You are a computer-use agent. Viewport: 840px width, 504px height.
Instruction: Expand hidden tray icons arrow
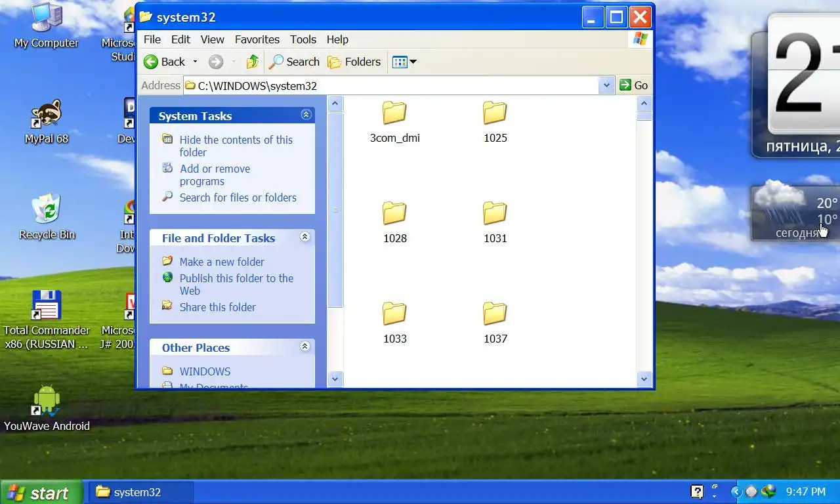coord(736,492)
